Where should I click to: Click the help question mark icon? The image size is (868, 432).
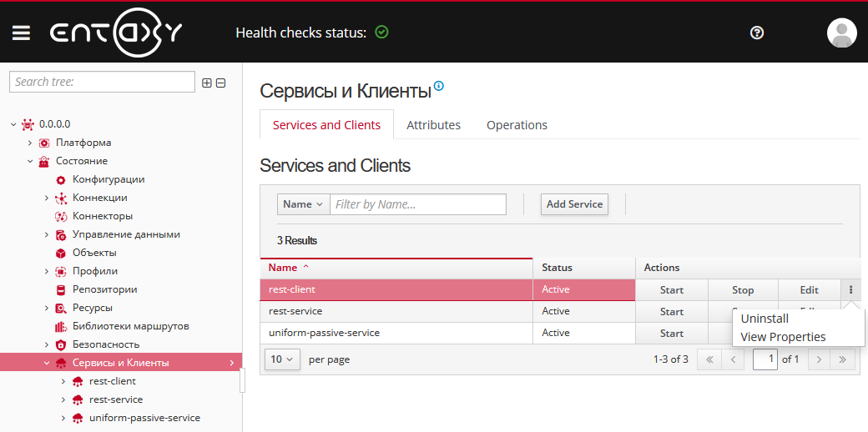click(757, 33)
